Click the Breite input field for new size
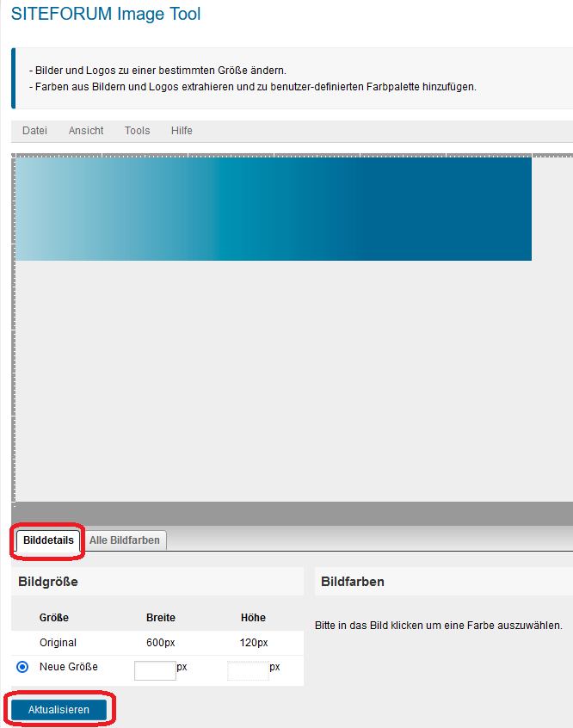This screenshot has width=573, height=728. tap(155, 670)
